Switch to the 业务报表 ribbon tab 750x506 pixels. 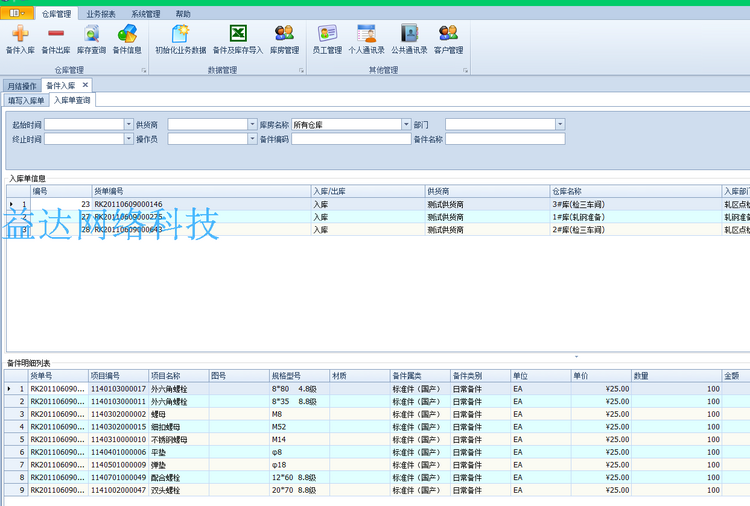(101, 14)
